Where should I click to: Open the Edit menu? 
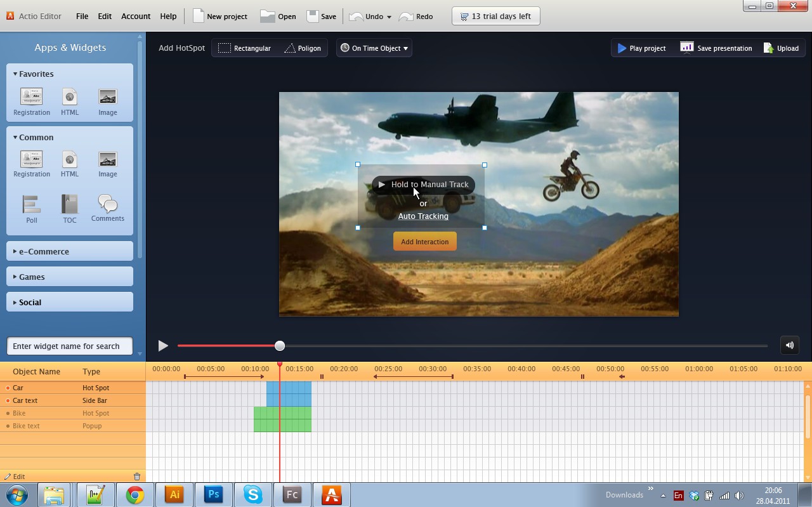pyautogui.click(x=105, y=16)
